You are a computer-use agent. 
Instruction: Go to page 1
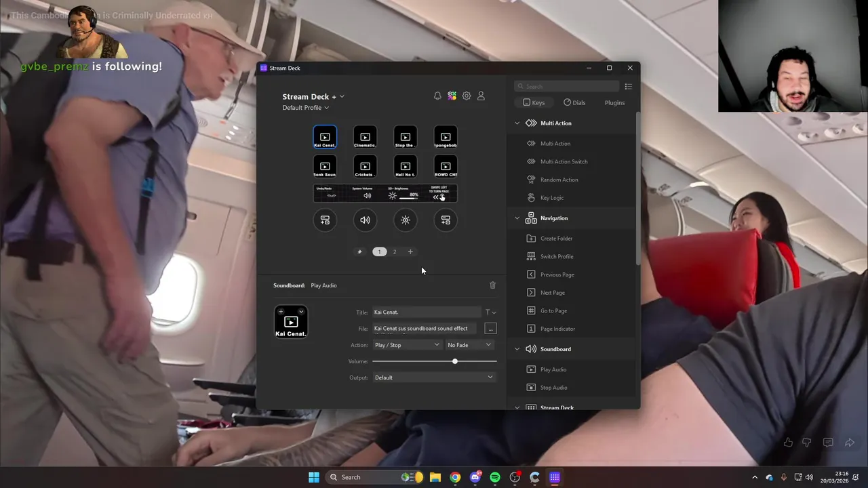click(x=379, y=251)
